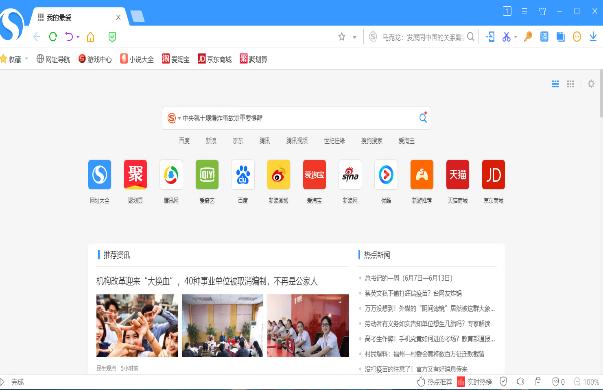Click the Sogou browser logo avatar

point(12,24)
